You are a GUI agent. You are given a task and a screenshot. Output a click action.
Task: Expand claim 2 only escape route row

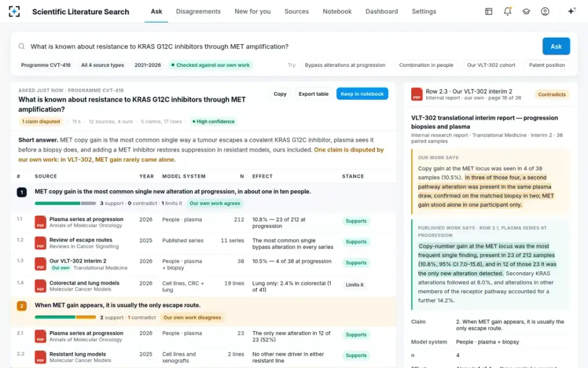(203, 312)
